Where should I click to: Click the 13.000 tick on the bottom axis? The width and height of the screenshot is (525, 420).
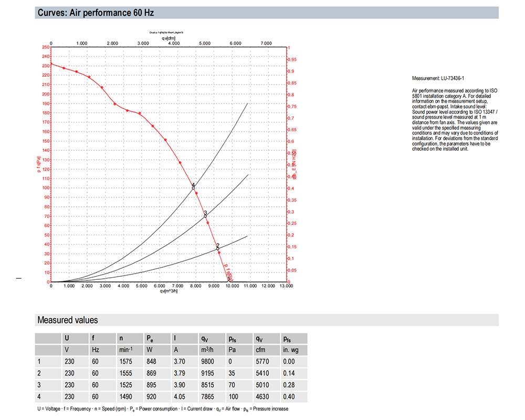(x=286, y=286)
